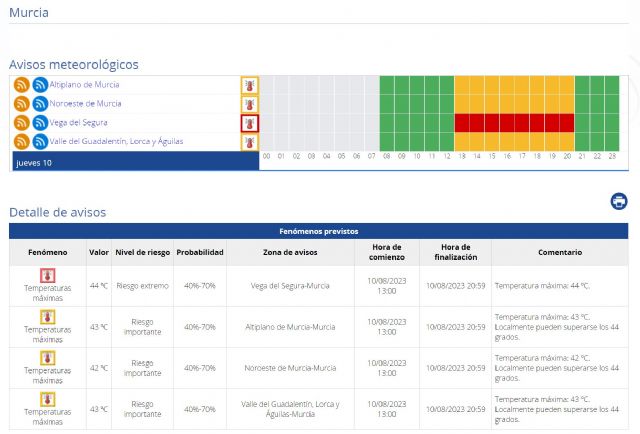Open the Noroeste de Murcia link
640x434 pixels.
[85, 104]
